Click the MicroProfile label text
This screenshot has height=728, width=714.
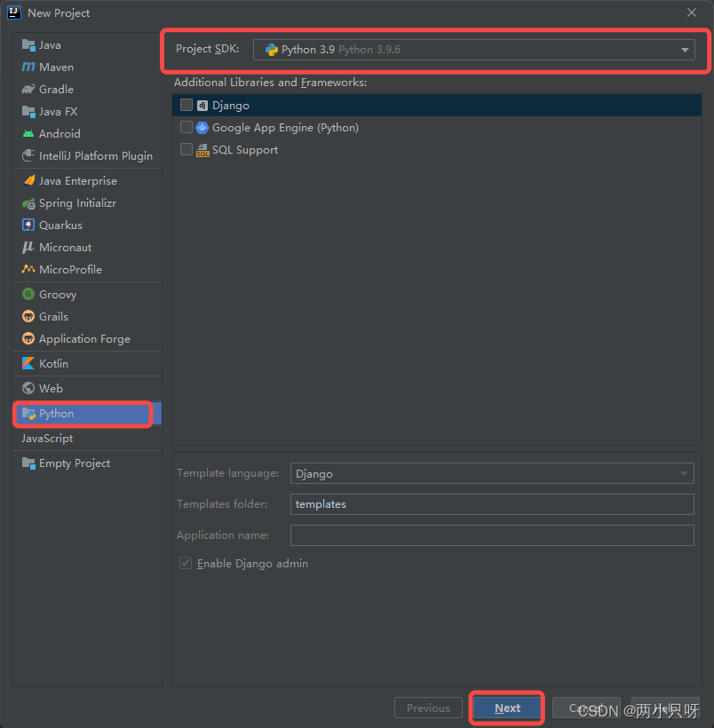point(71,270)
